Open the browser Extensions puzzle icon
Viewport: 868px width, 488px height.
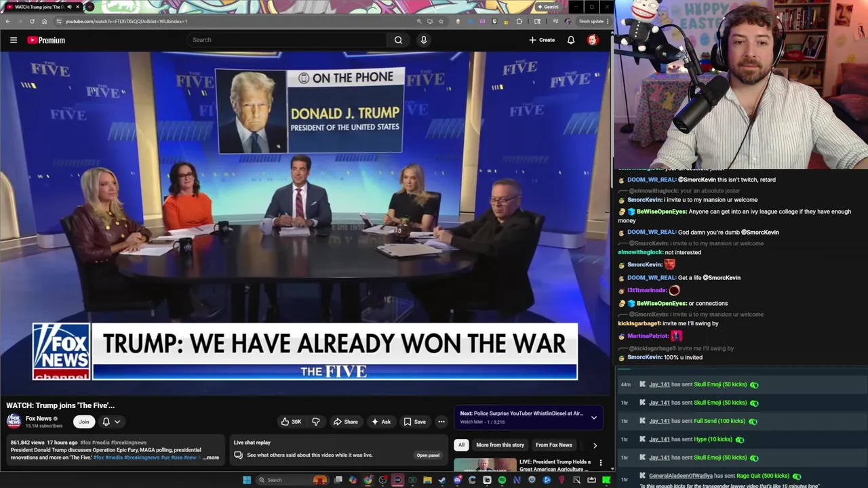pyautogui.click(x=519, y=21)
